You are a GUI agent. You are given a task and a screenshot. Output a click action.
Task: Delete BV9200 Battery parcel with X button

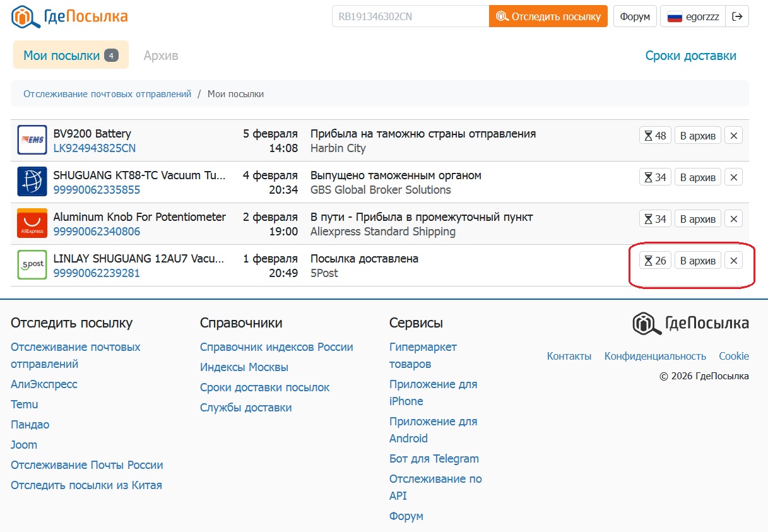(x=733, y=136)
